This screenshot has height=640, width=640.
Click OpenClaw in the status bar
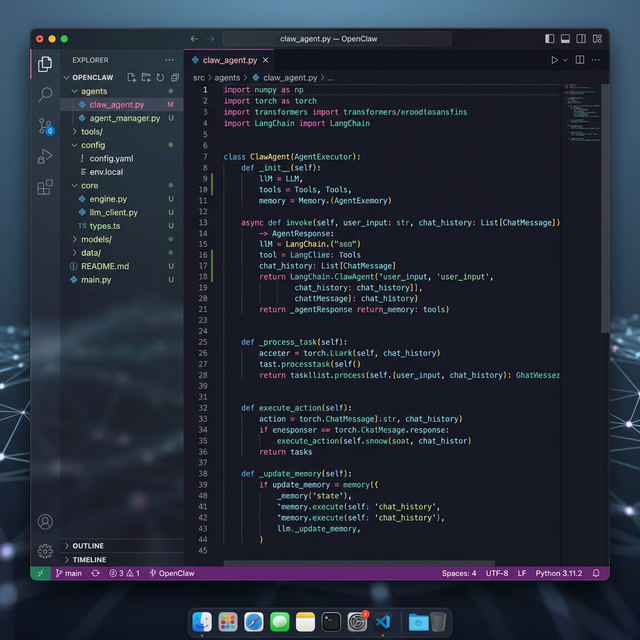[x=172, y=573]
